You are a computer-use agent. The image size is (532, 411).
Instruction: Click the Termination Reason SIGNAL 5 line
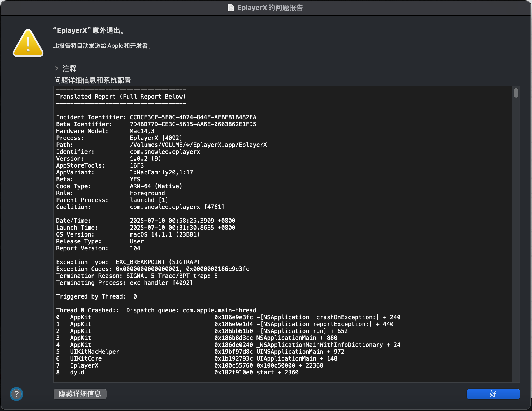[x=137, y=276]
